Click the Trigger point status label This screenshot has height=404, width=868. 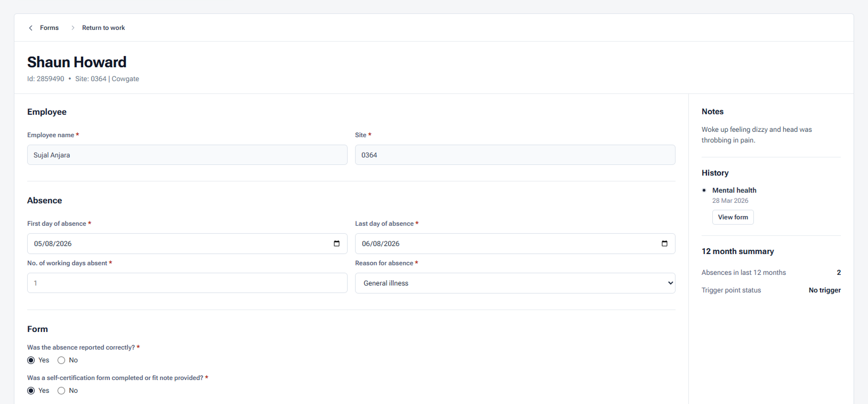click(732, 290)
